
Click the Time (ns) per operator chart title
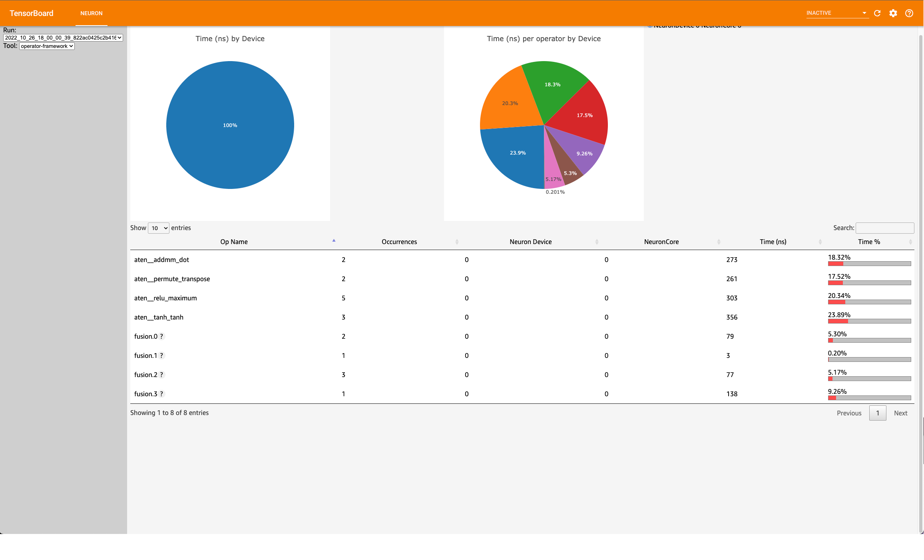point(544,39)
